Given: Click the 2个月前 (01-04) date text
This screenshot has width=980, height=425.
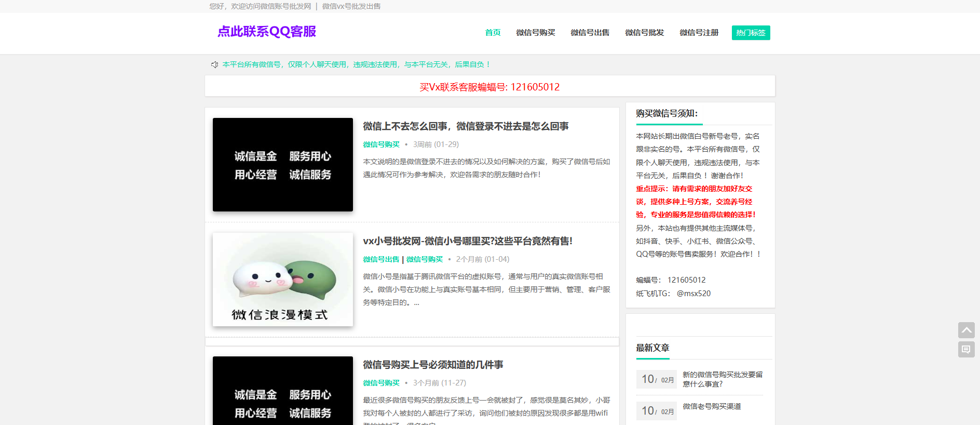Looking at the screenshot, I should click(x=482, y=259).
